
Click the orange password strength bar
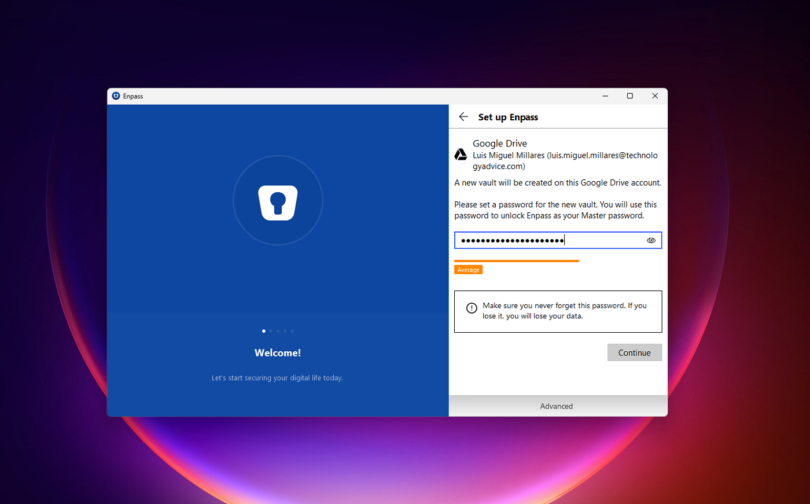click(x=516, y=260)
